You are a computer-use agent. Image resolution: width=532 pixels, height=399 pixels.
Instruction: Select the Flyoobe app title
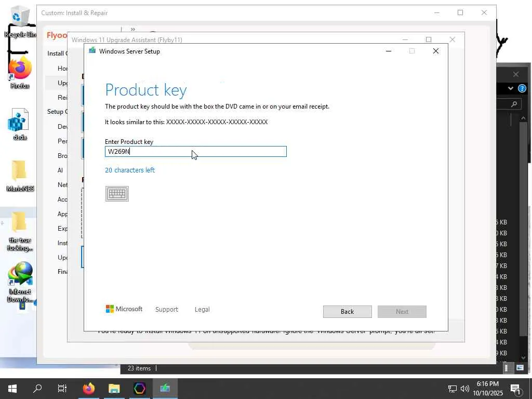(57, 35)
